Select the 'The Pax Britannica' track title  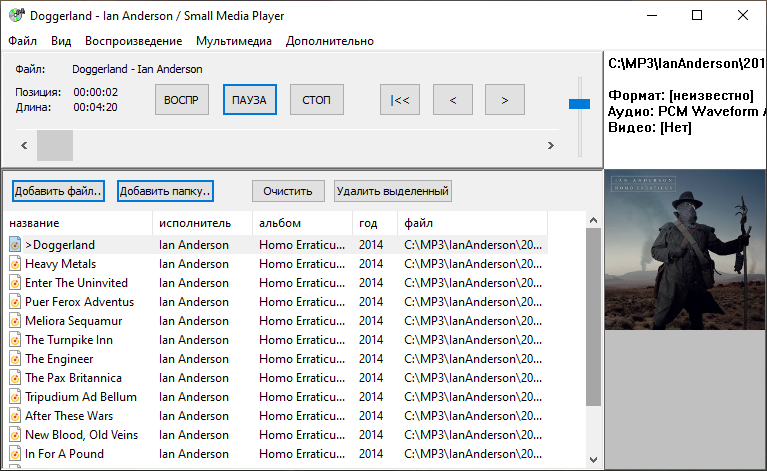pyautogui.click(x=73, y=378)
